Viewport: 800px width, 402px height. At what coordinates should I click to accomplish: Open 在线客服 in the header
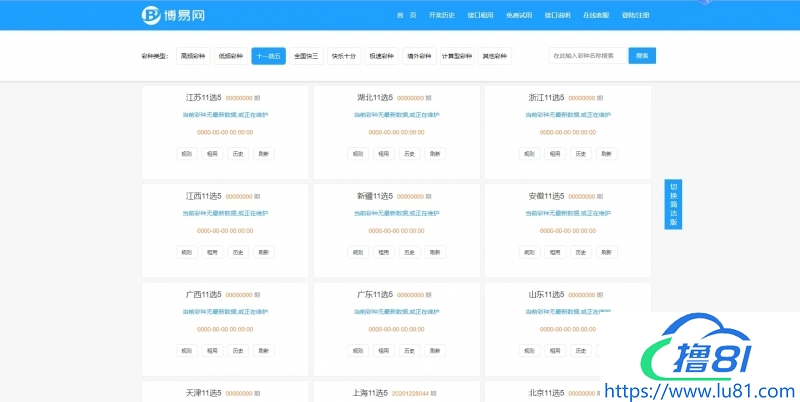[x=597, y=16]
